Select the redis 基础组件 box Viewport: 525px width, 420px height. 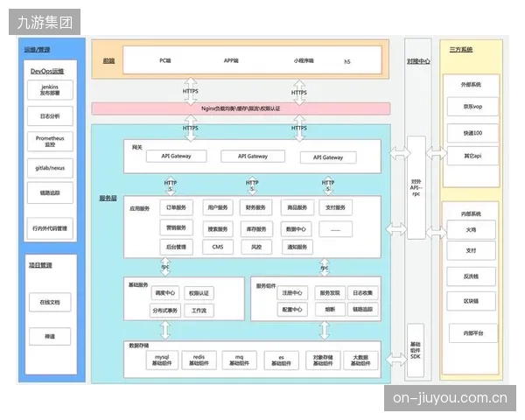[199, 360]
